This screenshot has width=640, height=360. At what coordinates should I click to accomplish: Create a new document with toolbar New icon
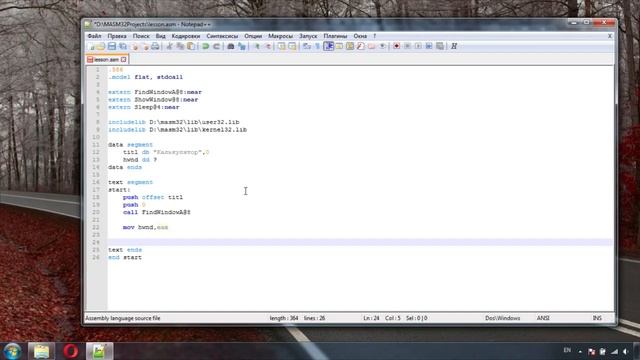coord(91,47)
